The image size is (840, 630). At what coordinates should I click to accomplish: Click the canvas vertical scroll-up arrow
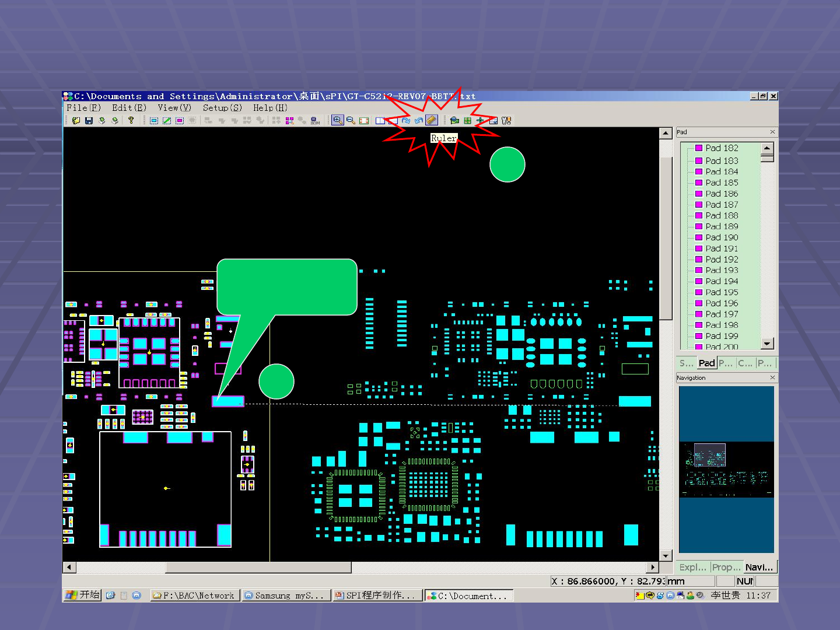pyautogui.click(x=666, y=133)
